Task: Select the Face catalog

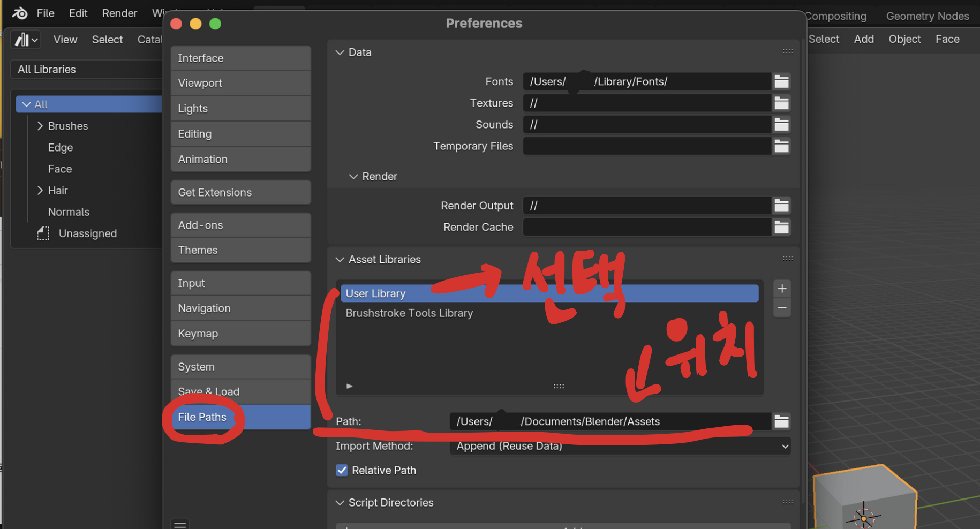Action: pos(60,169)
